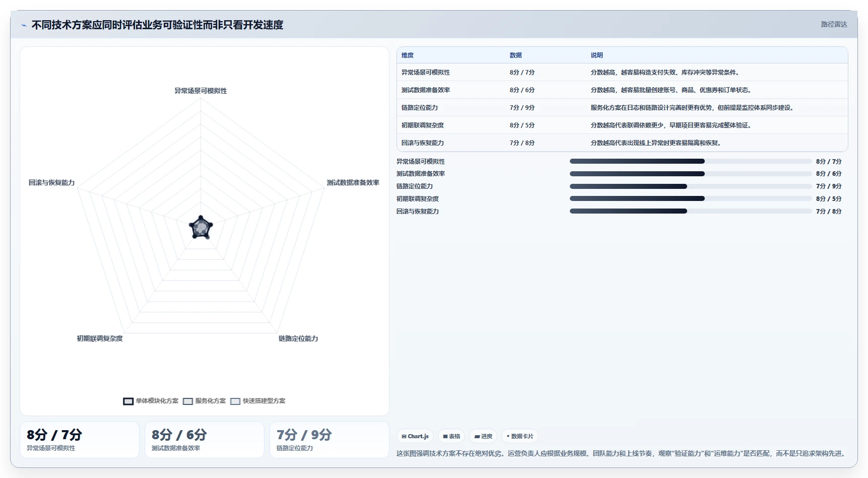Click the radar axis label 测试数据准备效率
868x478 pixels.
[x=353, y=183]
